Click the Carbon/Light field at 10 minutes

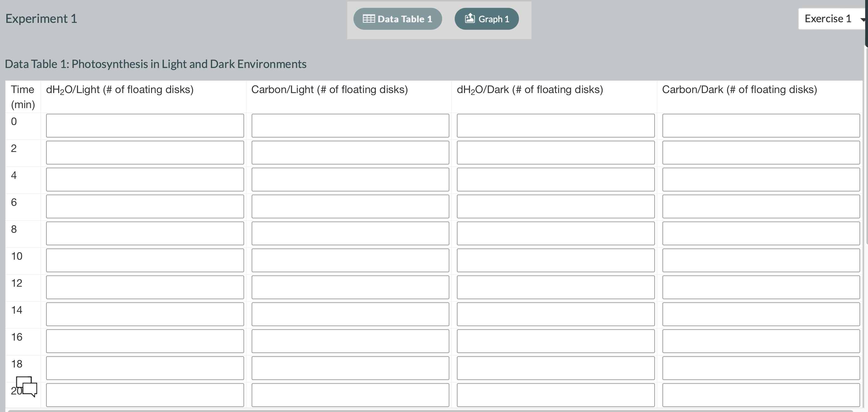350,260
